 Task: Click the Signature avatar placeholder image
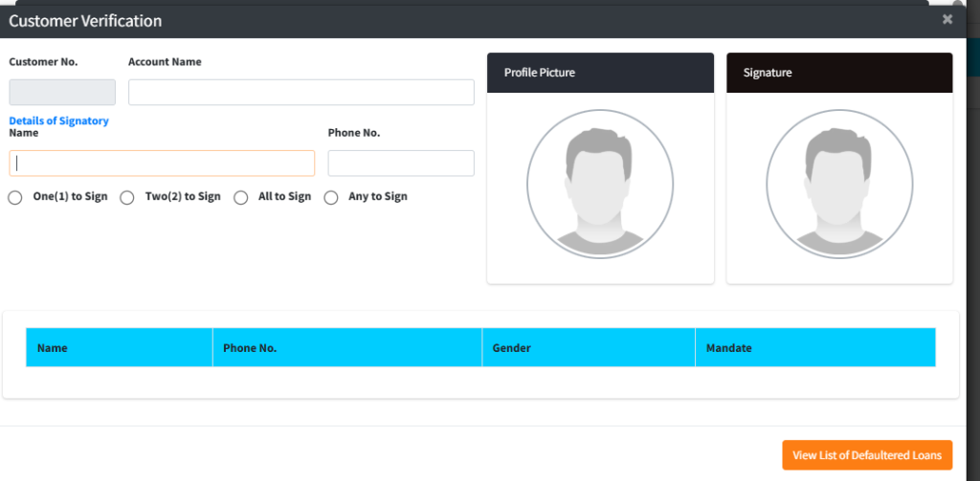click(x=839, y=184)
